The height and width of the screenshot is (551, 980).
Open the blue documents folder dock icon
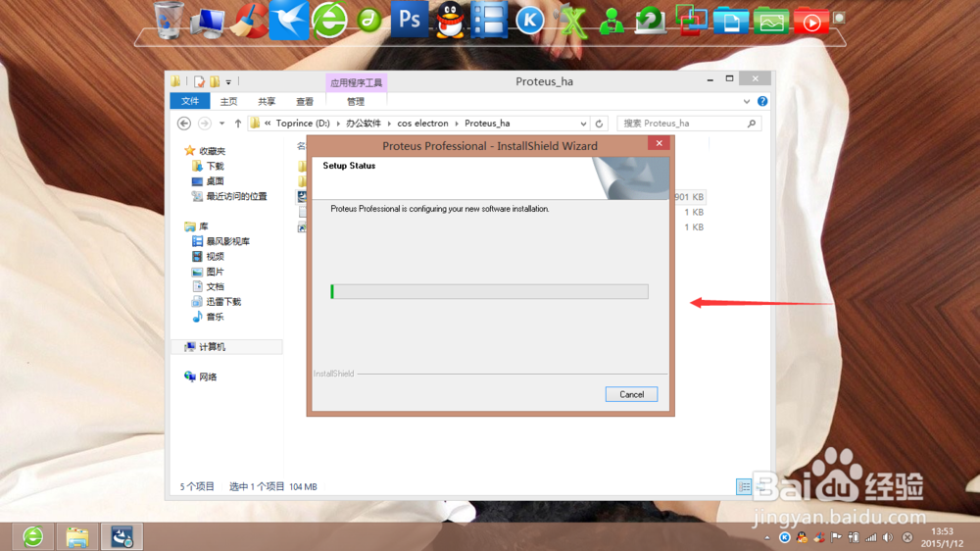coord(731,21)
